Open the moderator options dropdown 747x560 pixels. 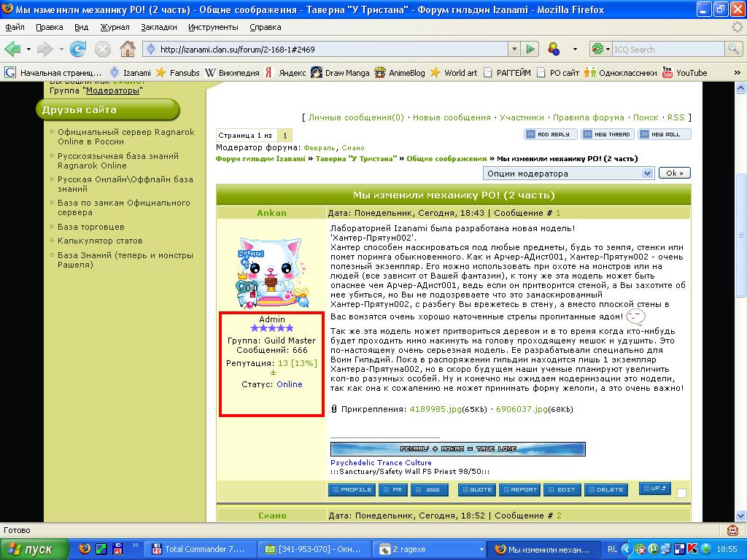[568, 174]
